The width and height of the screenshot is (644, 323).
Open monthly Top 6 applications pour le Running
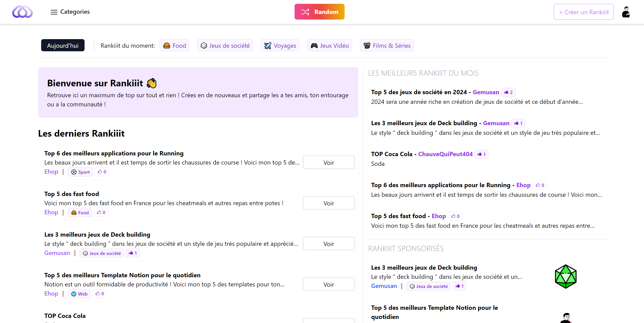point(441,185)
